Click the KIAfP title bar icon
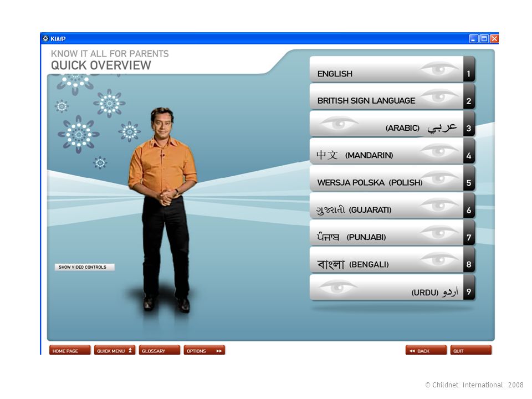 click(45, 38)
